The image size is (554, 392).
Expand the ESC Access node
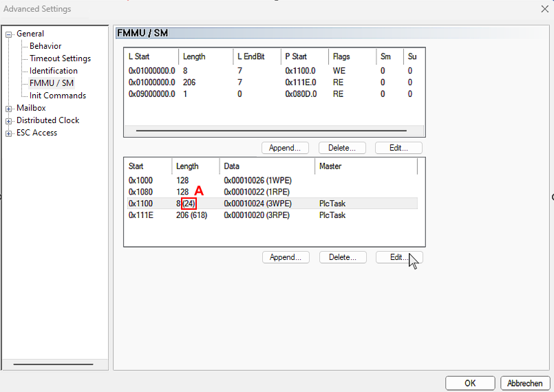[8, 133]
